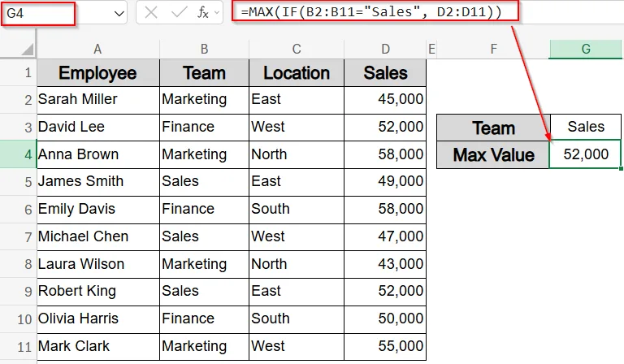Select column G header
Image resolution: width=624 pixels, height=364 pixels.
tap(586, 49)
